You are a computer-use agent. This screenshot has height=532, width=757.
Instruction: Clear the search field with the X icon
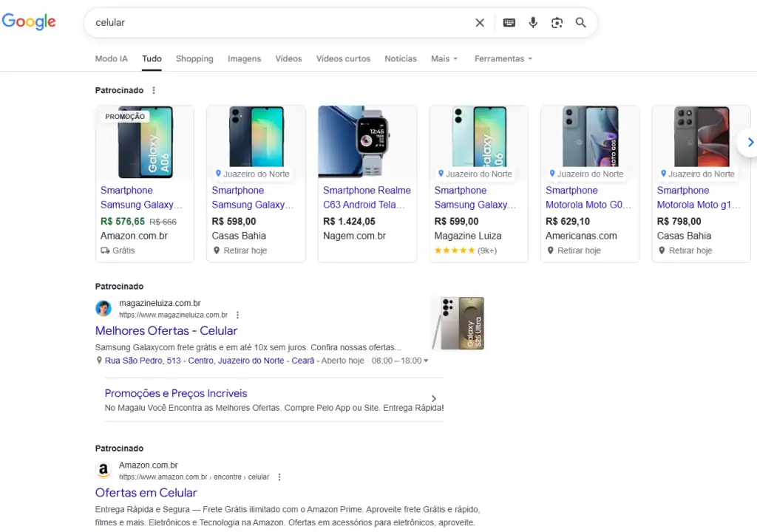tap(480, 23)
